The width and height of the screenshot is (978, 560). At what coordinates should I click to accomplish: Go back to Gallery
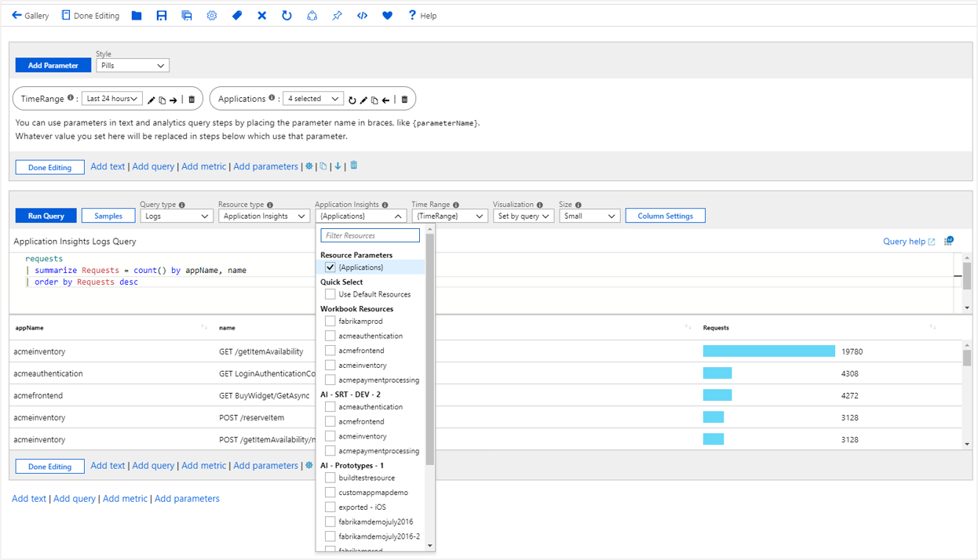pyautogui.click(x=30, y=16)
